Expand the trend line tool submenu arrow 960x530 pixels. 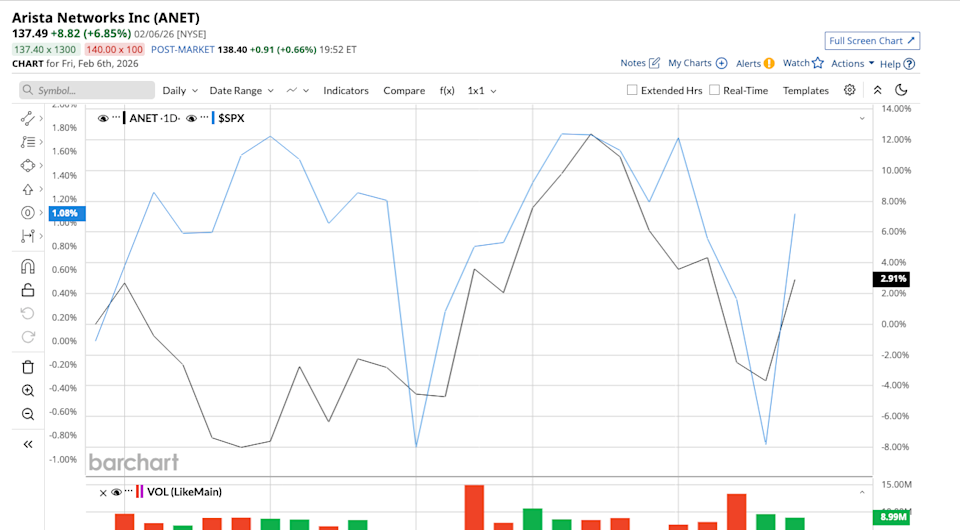pyautogui.click(x=41, y=118)
